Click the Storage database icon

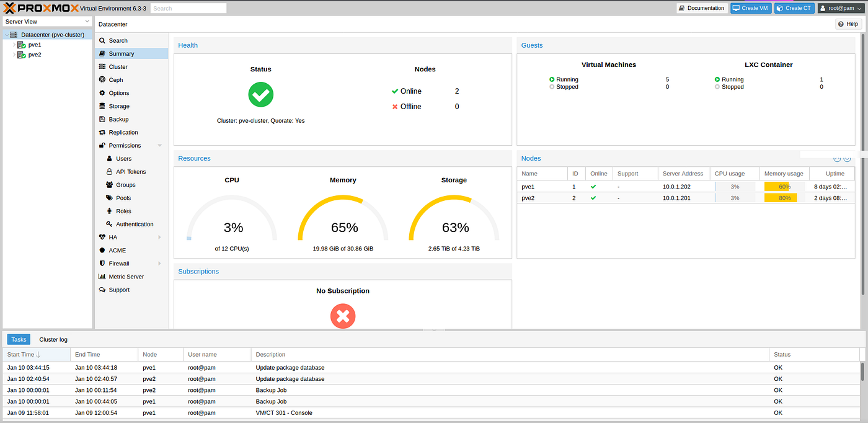(102, 106)
